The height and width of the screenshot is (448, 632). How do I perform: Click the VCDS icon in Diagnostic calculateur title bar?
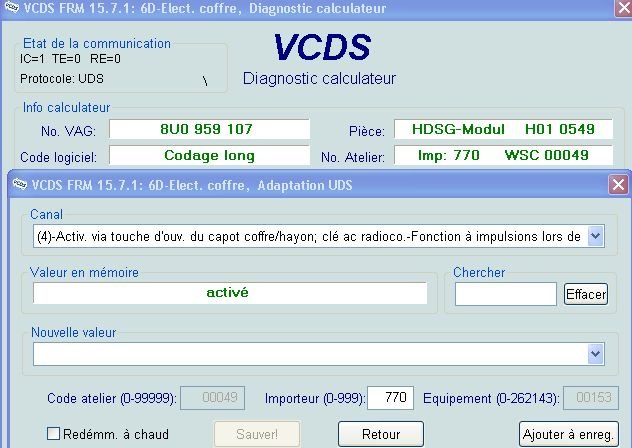(x=10, y=7)
